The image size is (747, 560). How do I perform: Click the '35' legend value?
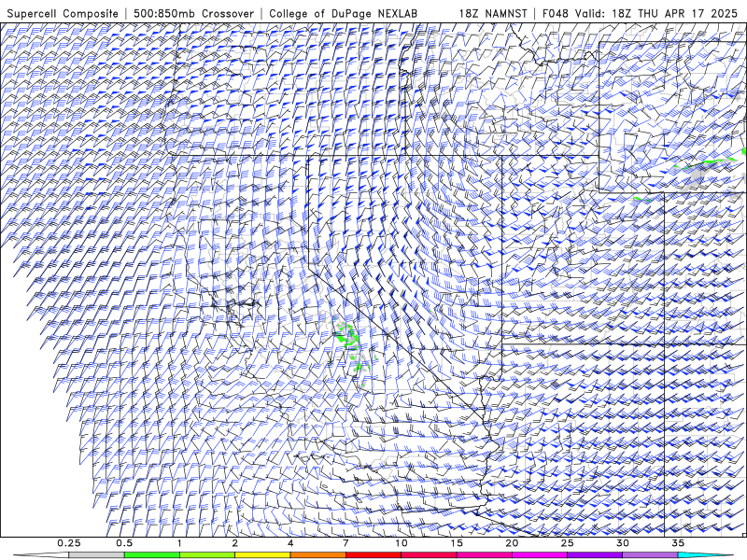pyautogui.click(x=678, y=543)
